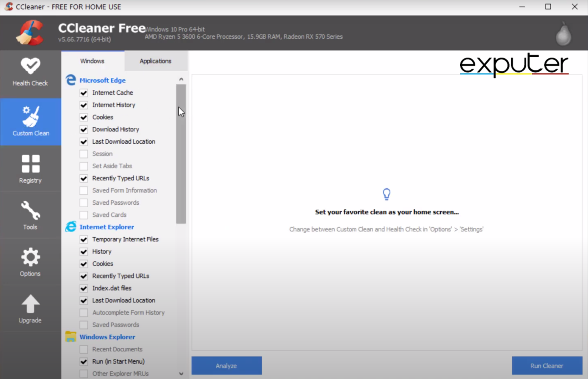588x379 pixels.
Task: Uncheck Internet Cache under Microsoft Edge
Action: point(83,93)
